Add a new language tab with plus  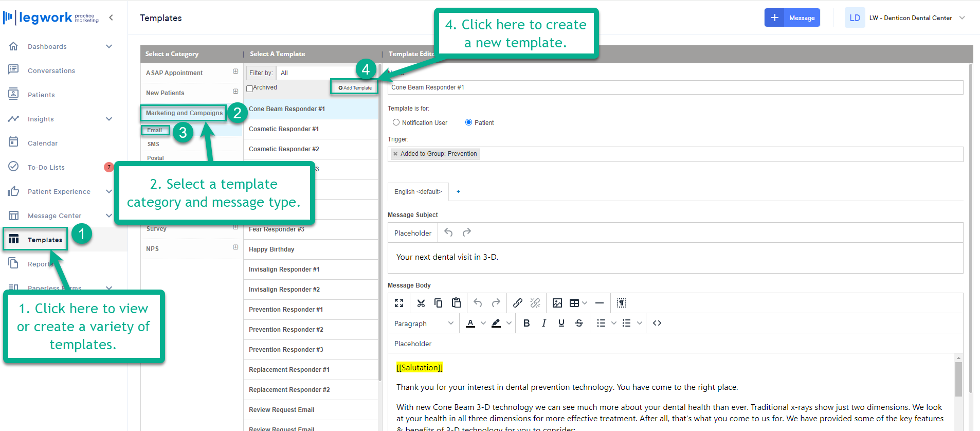click(x=459, y=192)
